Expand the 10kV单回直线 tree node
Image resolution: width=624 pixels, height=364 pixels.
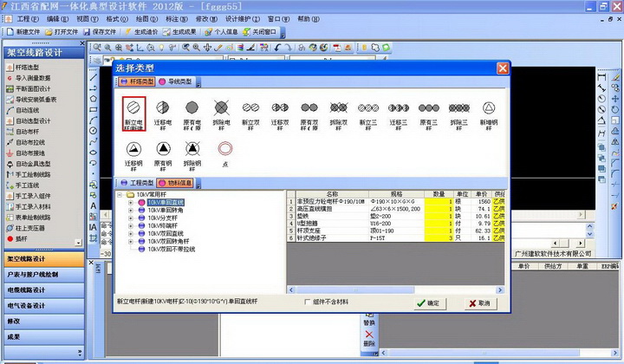coord(131,203)
